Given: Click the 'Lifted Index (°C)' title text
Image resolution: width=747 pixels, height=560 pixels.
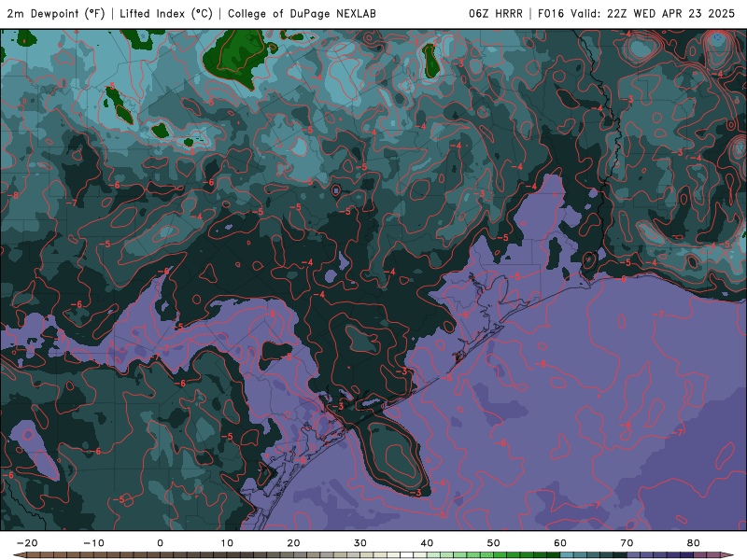Looking at the screenshot, I should [x=166, y=13].
